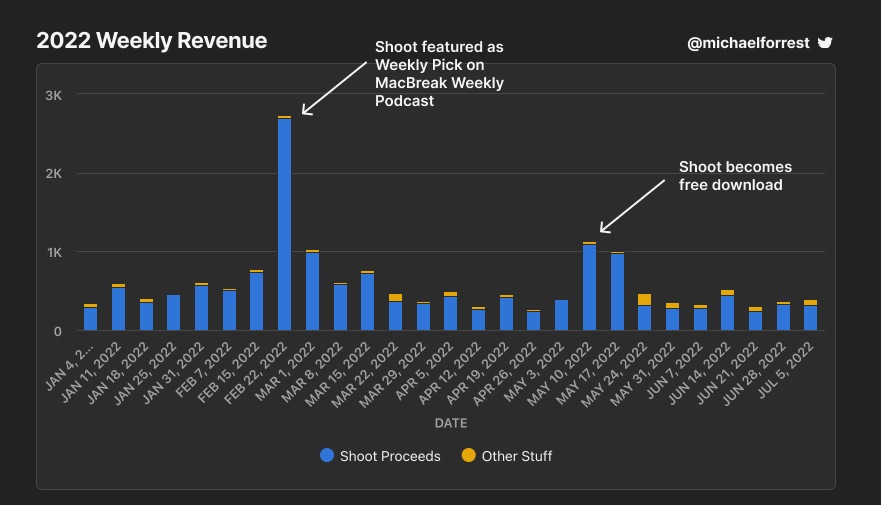Viewport: 881px width, 505px height.
Task: Select the MAR 22, 2022 bar
Action: [396, 312]
